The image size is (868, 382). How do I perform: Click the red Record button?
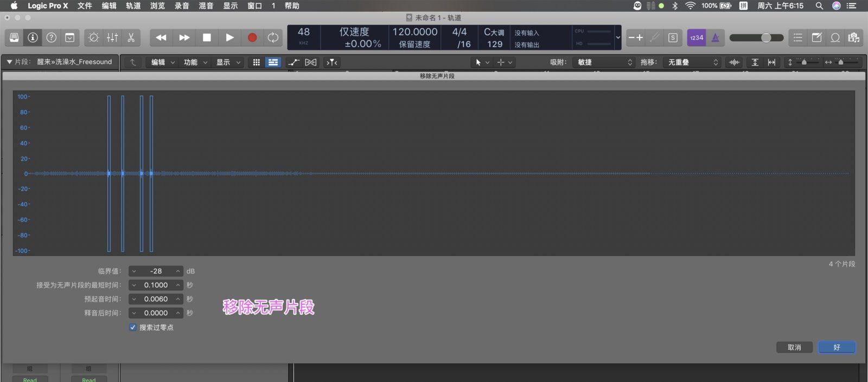coord(252,37)
